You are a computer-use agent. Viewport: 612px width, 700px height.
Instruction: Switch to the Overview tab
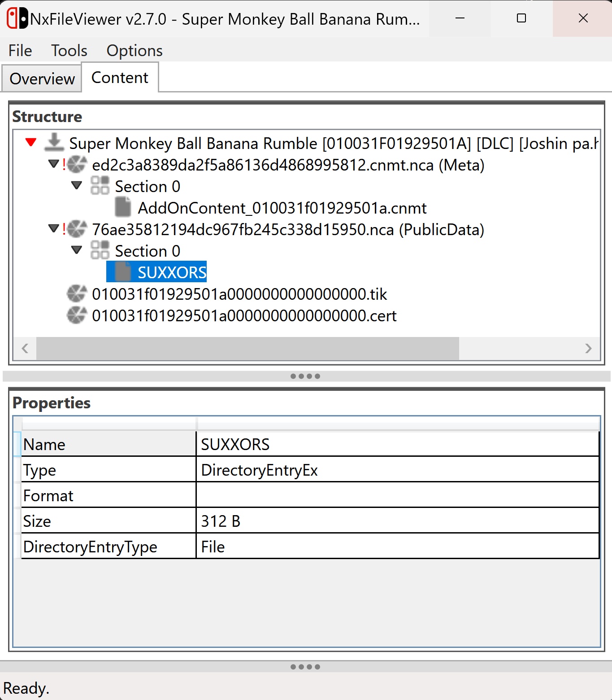[42, 79]
